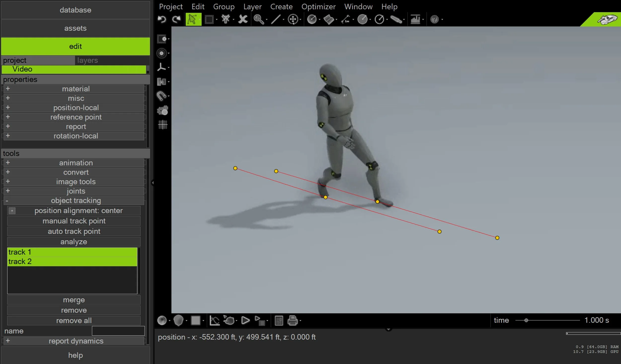Viewport: 621px width, 364px height.
Task: Click the undo arrow icon
Action: click(x=162, y=19)
